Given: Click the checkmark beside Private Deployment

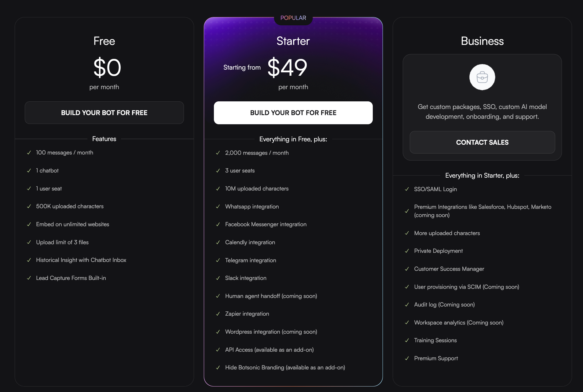Looking at the screenshot, I should (x=407, y=251).
